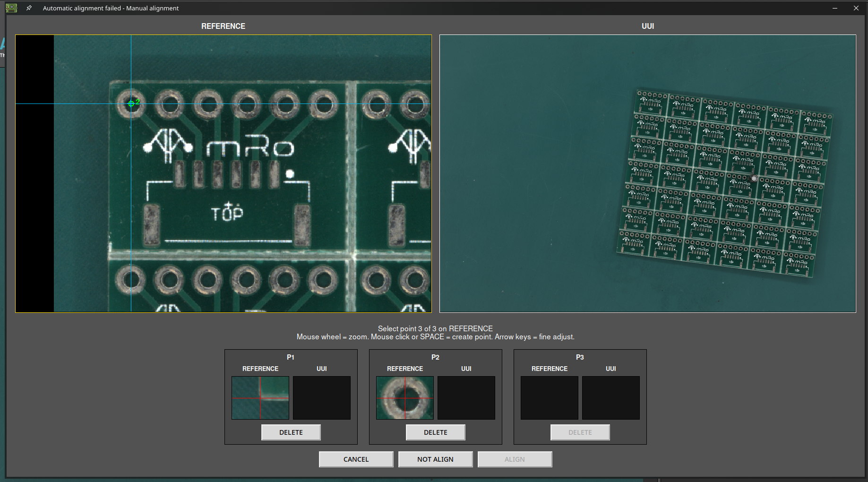Select green point marker 2 on REFERENCE image
Viewport: 868px width, 482px height.
(131, 103)
